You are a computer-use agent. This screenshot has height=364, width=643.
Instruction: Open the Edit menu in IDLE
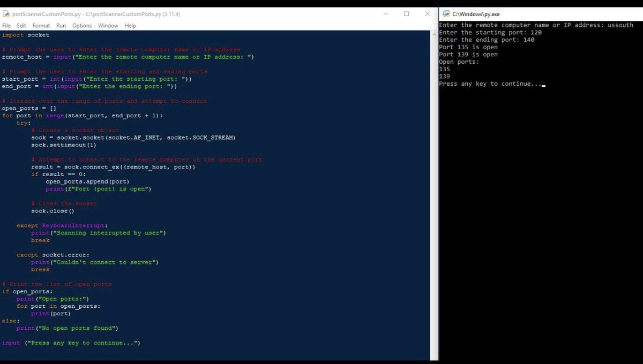(x=21, y=25)
